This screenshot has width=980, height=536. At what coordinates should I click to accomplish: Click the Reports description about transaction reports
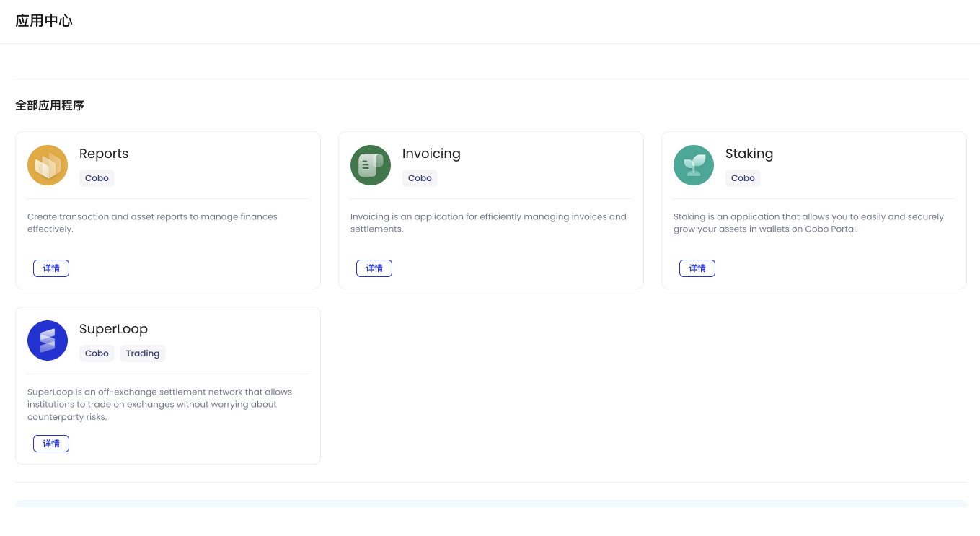click(152, 223)
